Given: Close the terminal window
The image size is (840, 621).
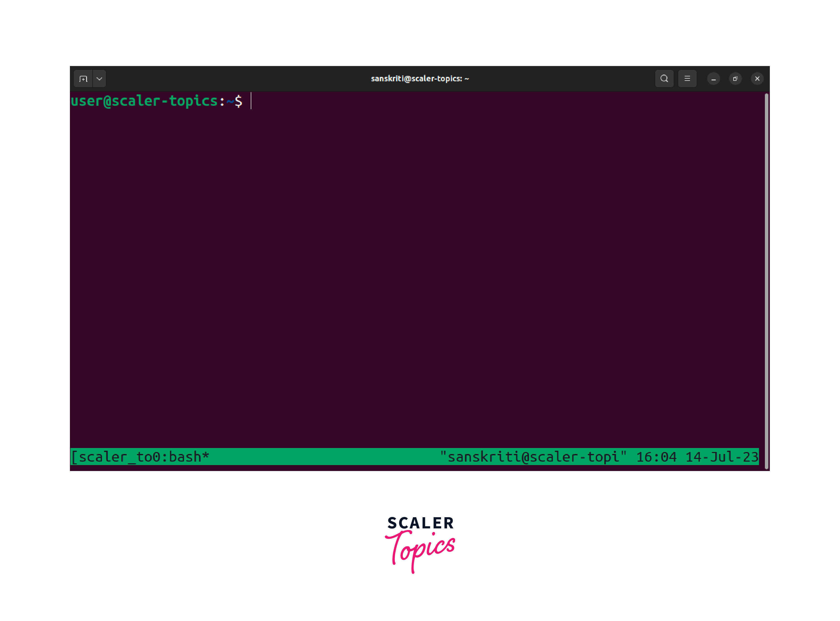Looking at the screenshot, I should (x=757, y=79).
